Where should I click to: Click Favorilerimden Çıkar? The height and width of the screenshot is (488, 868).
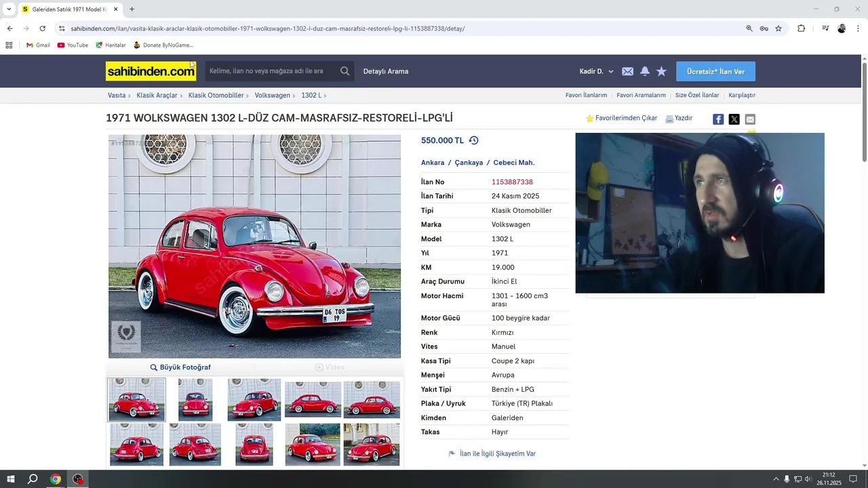point(622,118)
